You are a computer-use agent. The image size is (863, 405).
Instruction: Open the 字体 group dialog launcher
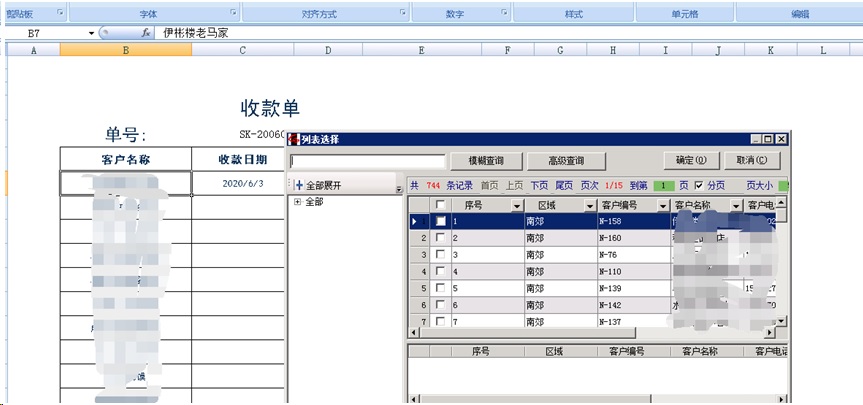(234, 13)
